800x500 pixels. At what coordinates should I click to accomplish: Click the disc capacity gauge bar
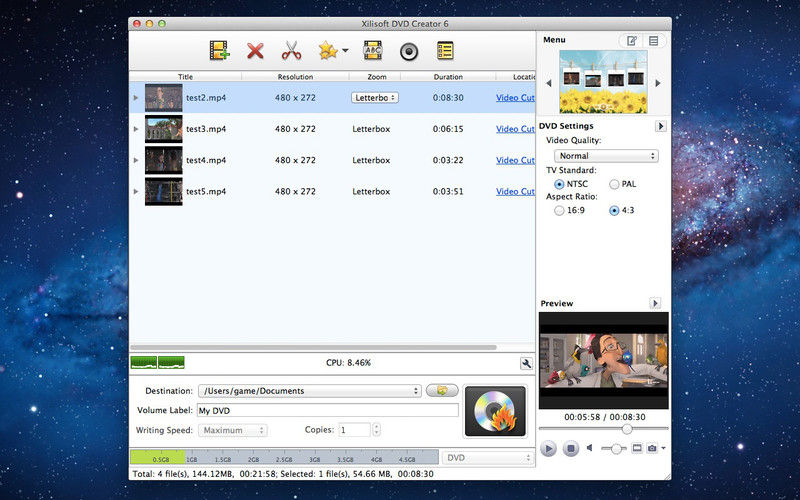[284, 457]
